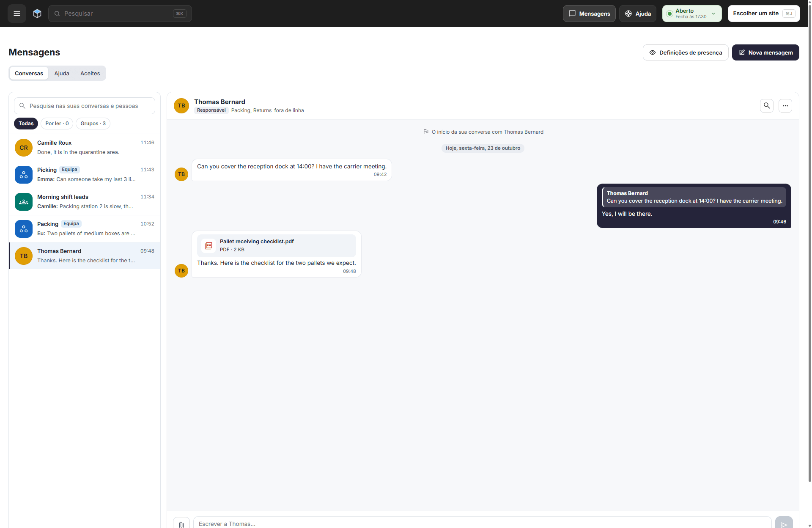812x528 pixels.
Task: Open the hamburger navigation menu
Action: [17, 14]
